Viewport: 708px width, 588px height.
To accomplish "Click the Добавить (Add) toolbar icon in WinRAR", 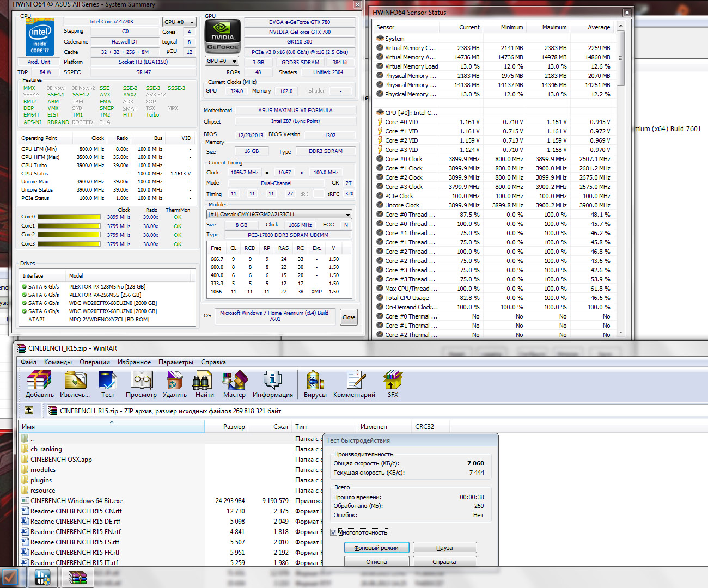I will (x=39, y=380).
